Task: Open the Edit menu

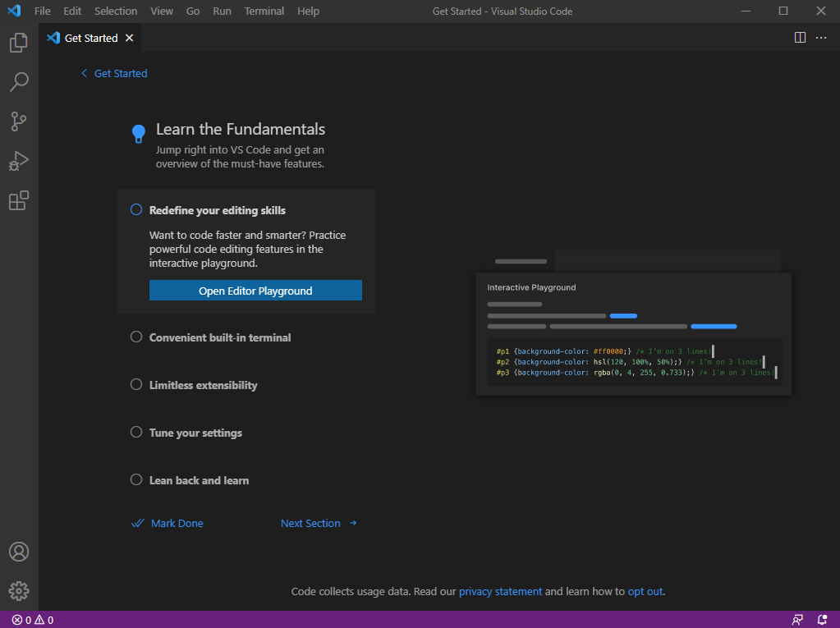Action: point(72,11)
